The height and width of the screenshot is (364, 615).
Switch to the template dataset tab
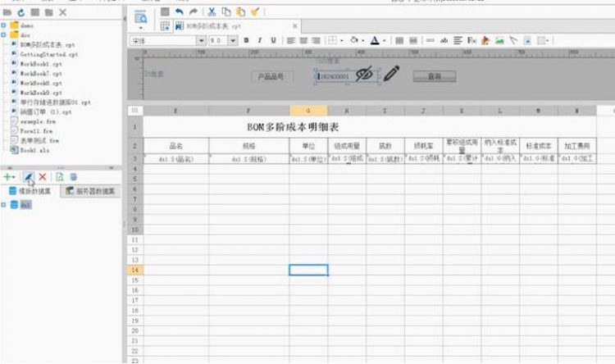point(30,191)
